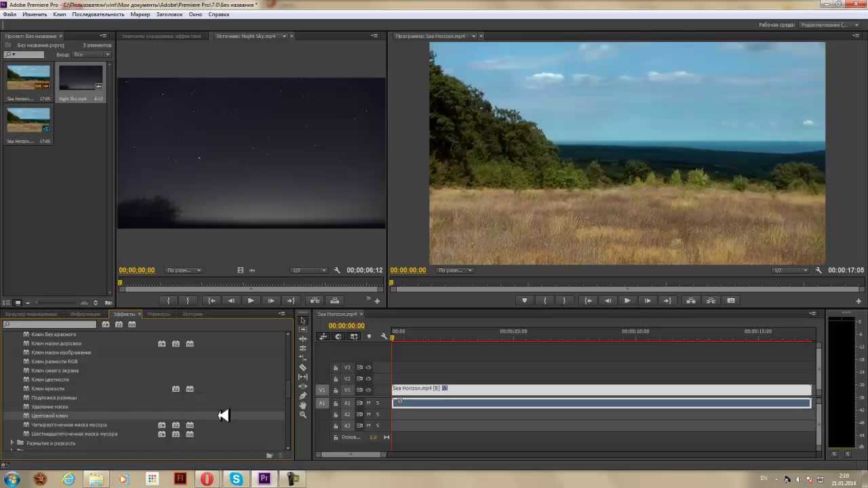
Task: Toggle track lock for A2
Action: (336, 414)
